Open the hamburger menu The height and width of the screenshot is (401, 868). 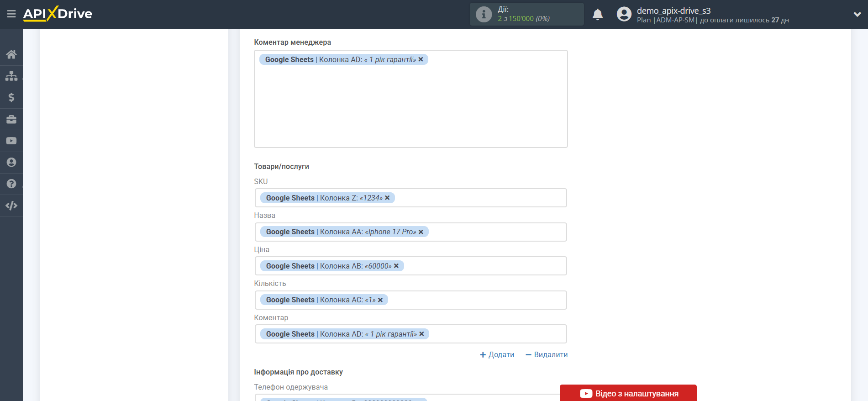tap(11, 14)
